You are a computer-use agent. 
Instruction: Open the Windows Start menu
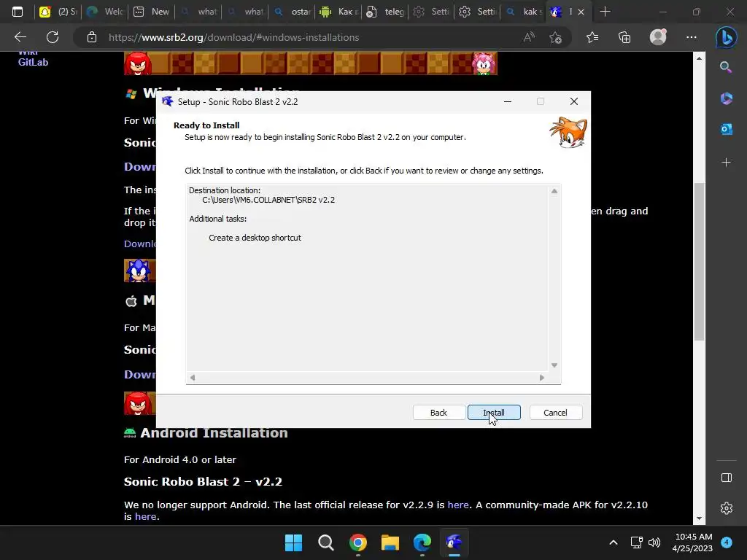coord(293,542)
